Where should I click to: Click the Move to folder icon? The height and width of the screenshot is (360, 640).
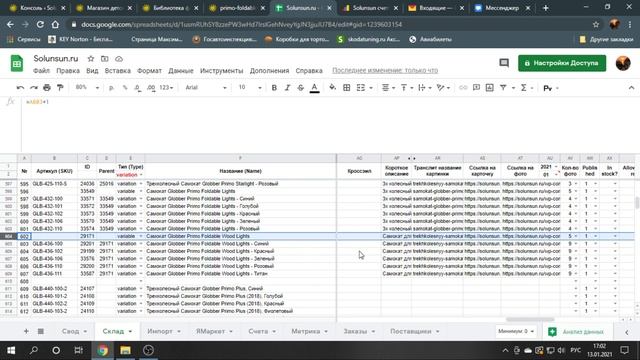coord(104,59)
